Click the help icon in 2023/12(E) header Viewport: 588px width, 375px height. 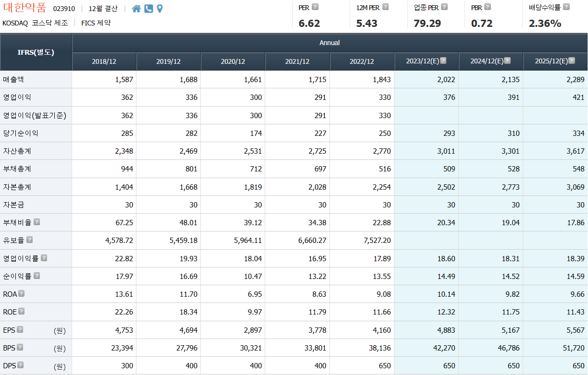443,61
